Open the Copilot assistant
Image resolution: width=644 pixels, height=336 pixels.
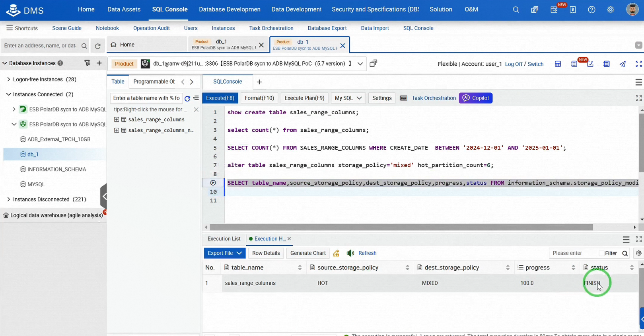[x=475, y=98]
